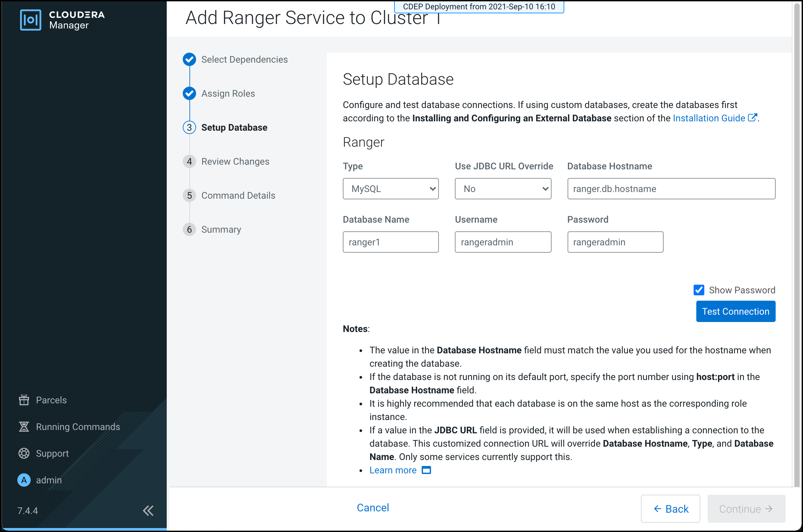The height and width of the screenshot is (532, 803).
Task: Click Learn more link at bottom
Action: 392,470
